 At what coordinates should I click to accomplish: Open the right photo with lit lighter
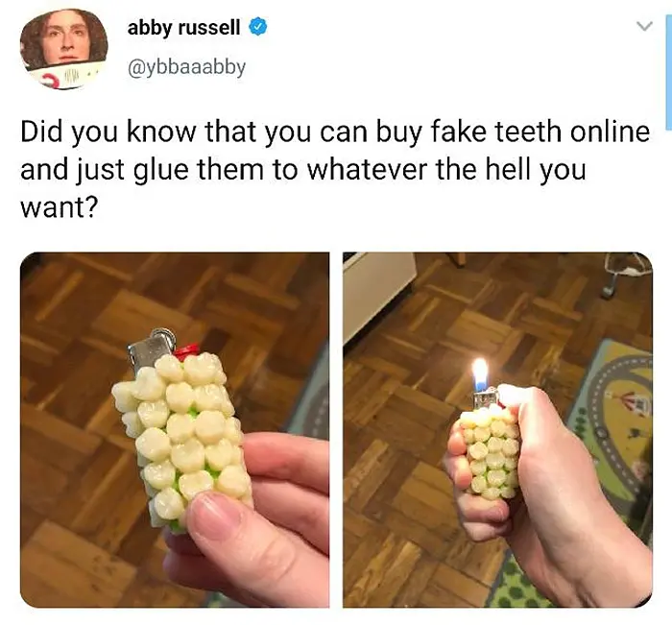point(497,429)
